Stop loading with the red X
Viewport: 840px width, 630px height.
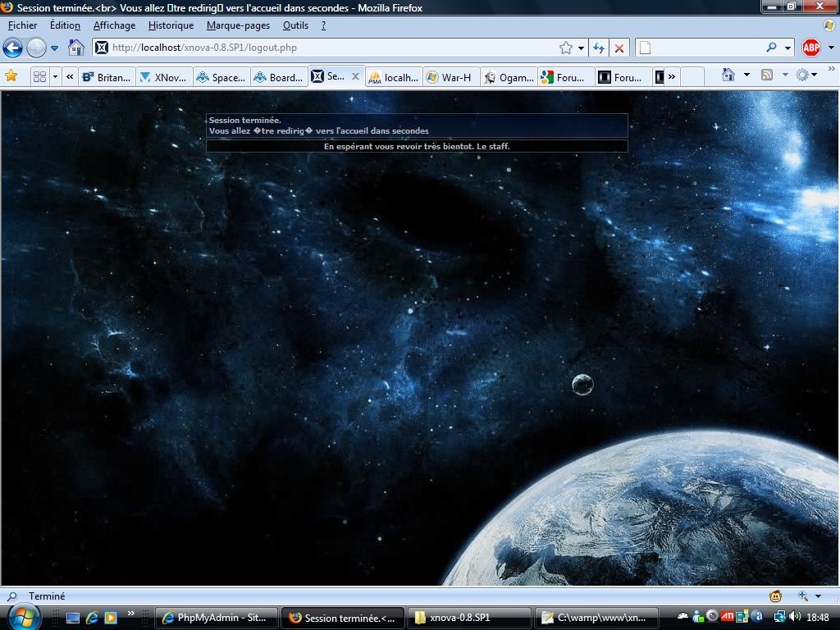pos(619,48)
